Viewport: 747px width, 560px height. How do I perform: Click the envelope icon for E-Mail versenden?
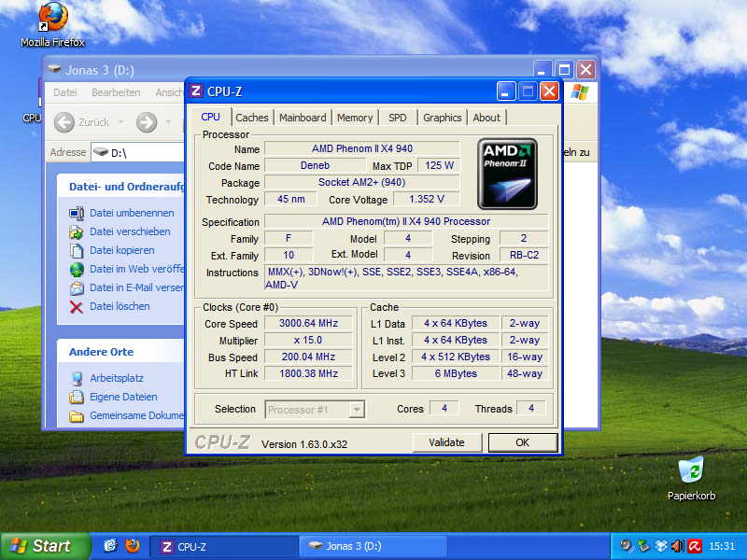click(77, 288)
